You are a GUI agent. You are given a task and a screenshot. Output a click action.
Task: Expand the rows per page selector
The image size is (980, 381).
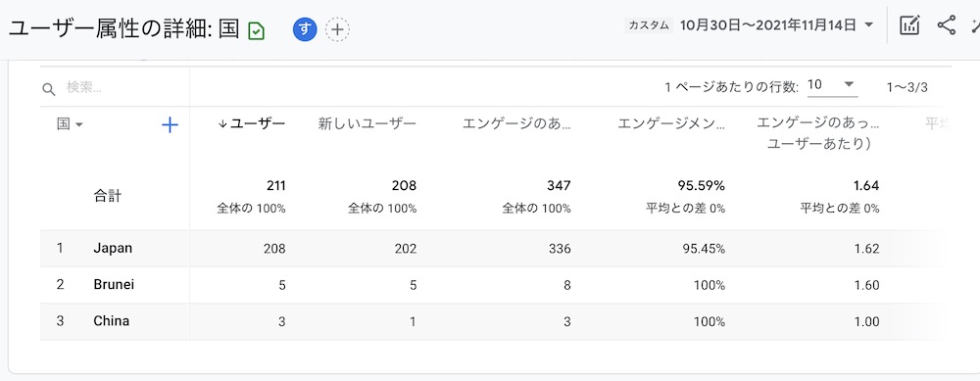click(832, 85)
